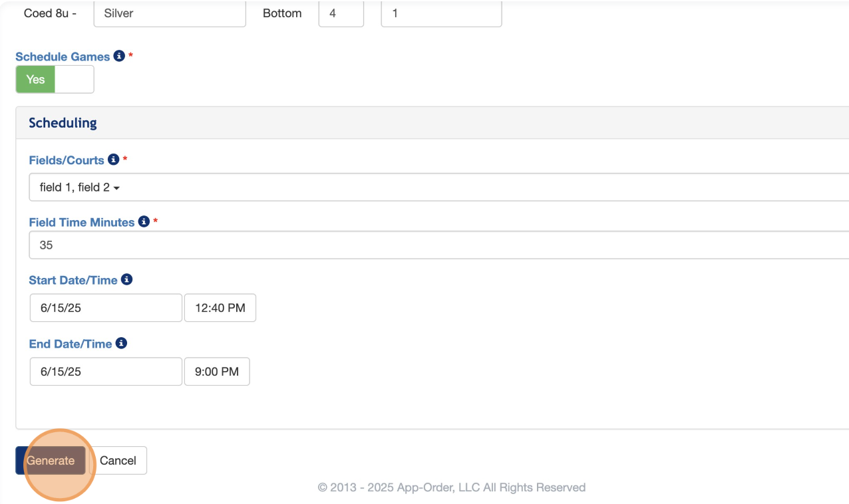Focus the field containing 1 after Bottom
This screenshot has height=504, width=849.
coord(441,13)
